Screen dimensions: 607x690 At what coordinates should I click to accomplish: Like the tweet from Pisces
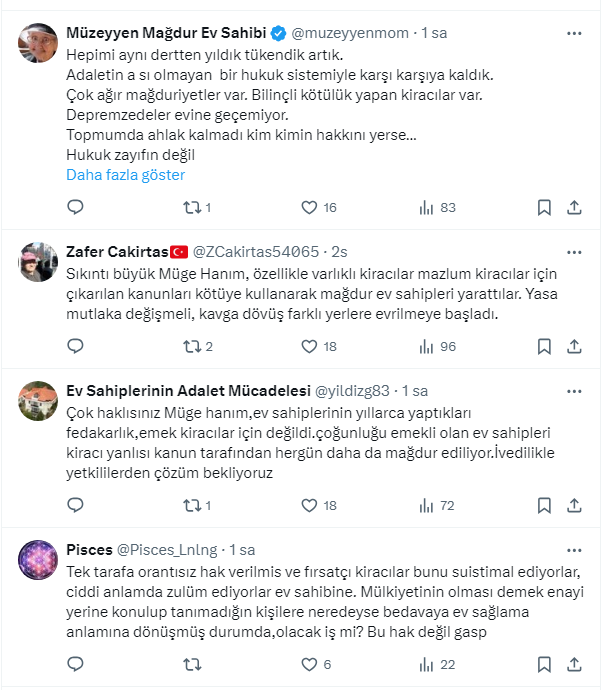(309, 663)
